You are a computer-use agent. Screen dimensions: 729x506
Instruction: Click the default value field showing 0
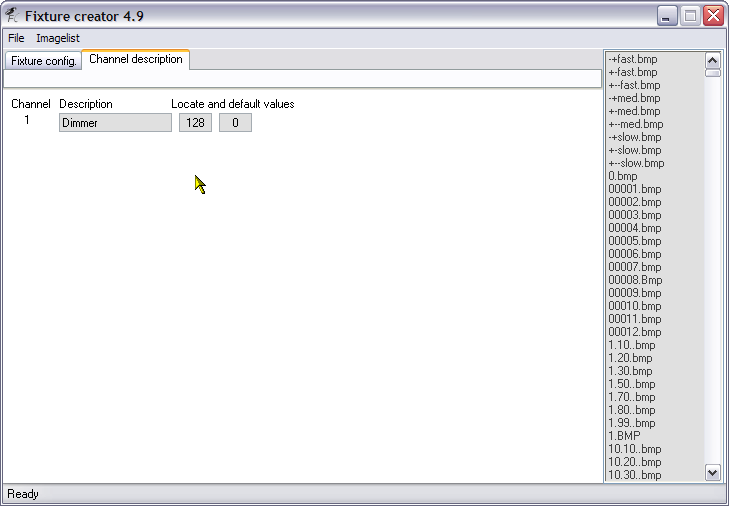pyautogui.click(x=235, y=123)
